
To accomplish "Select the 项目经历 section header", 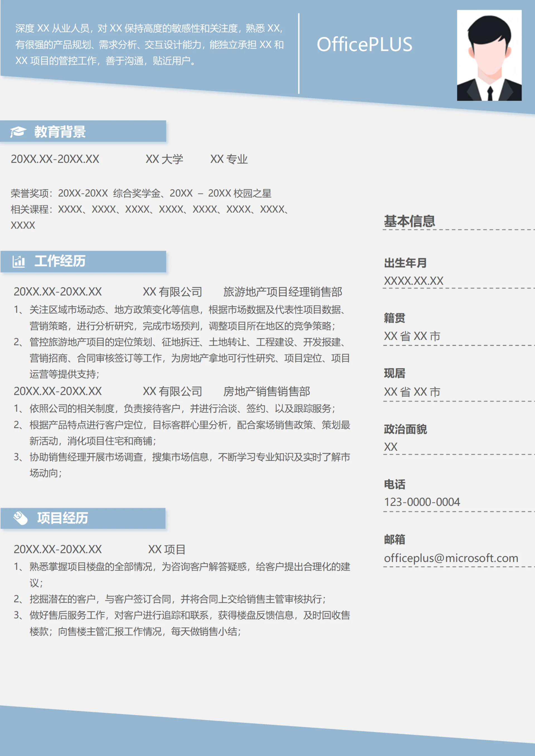I will 63,518.
